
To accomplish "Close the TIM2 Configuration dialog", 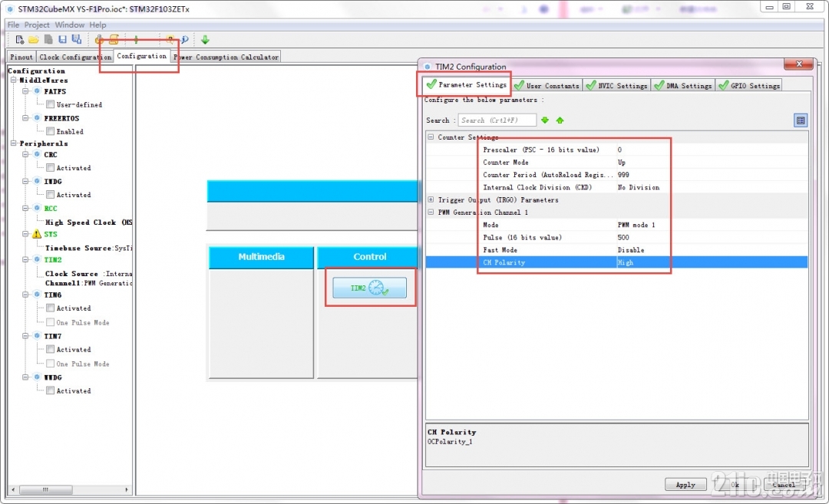I will pyautogui.click(x=799, y=64).
